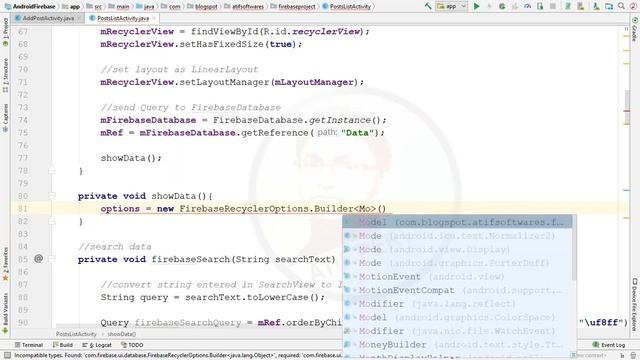The height and width of the screenshot is (360, 640).
Task: Open the Build tool window
Action: (x=62, y=345)
